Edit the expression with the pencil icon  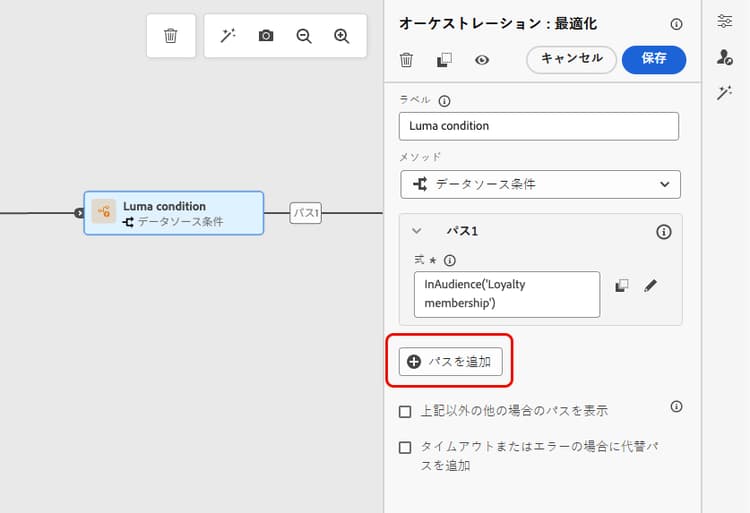pyautogui.click(x=650, y=285)
